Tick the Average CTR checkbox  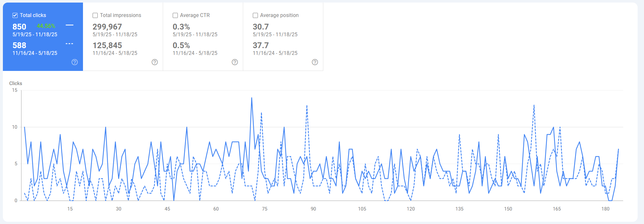pyautogui.click(x=175, y=15)
